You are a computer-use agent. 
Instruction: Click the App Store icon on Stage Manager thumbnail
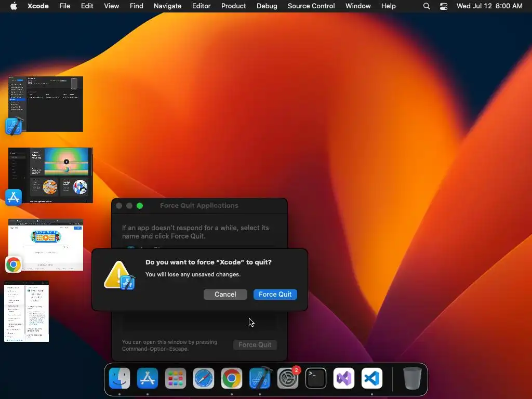(x=14, y=197)
